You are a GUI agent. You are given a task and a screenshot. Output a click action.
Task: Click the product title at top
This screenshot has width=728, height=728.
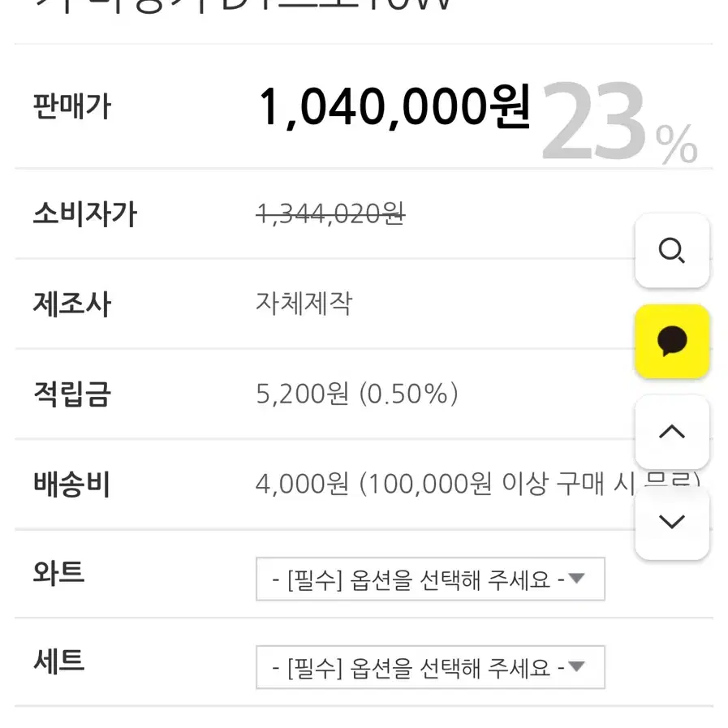[x=243, y=6]
